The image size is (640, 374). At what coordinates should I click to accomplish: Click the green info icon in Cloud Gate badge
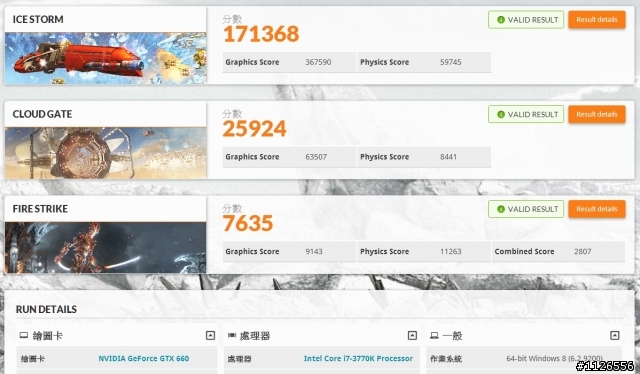click(501, 114)
